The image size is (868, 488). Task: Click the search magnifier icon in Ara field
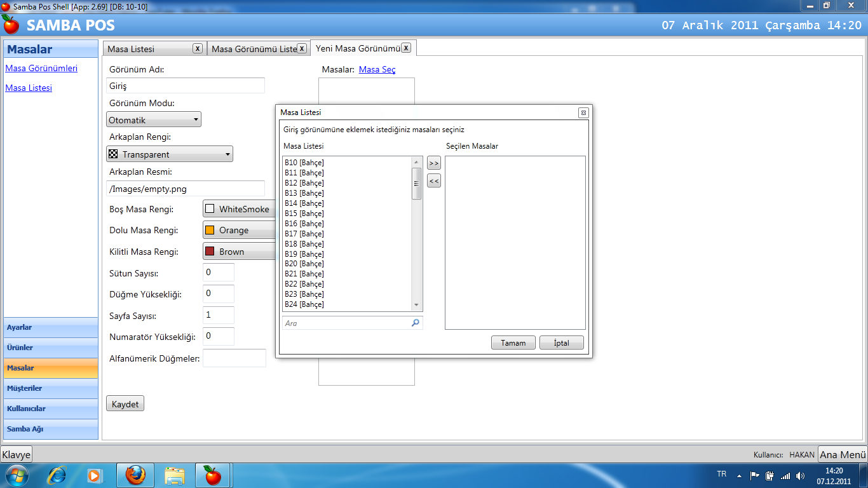(416, 323)
